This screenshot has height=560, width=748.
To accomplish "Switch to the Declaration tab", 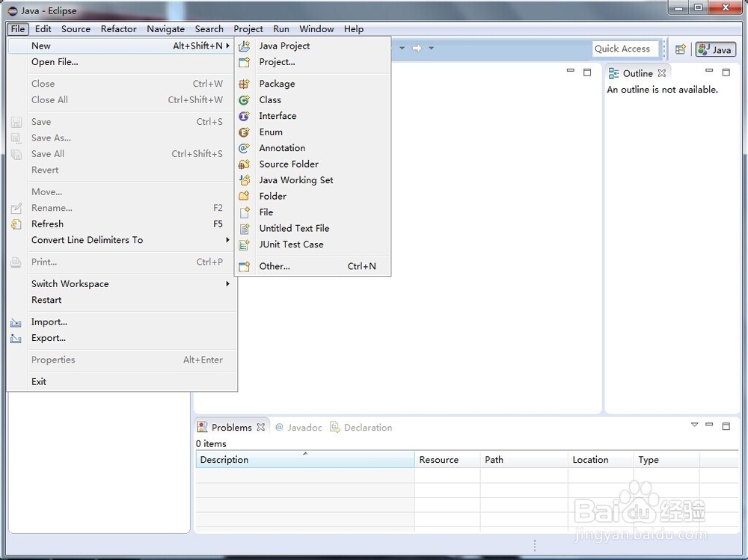I will pyautogui.click(x=361, y=428).
